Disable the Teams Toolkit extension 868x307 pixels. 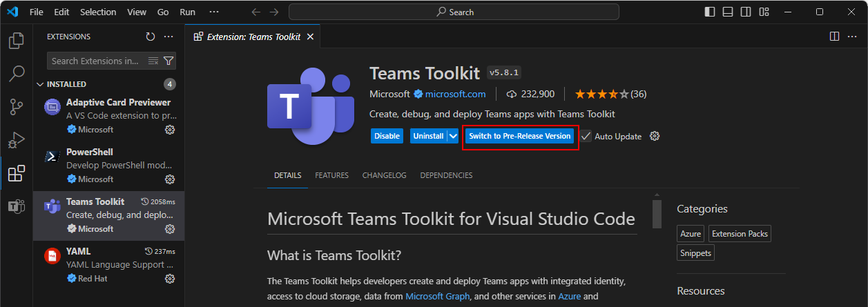click(x=387, y=136)
